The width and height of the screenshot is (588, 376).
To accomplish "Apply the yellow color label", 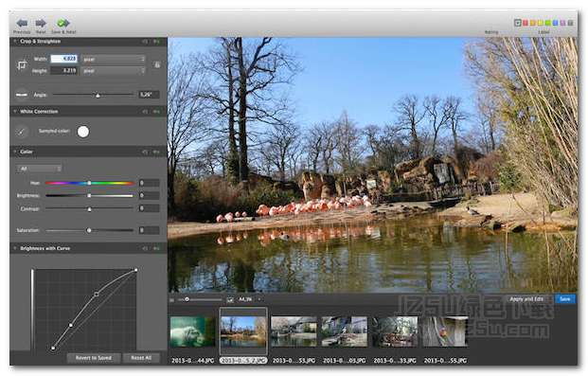I will (541, 23).
